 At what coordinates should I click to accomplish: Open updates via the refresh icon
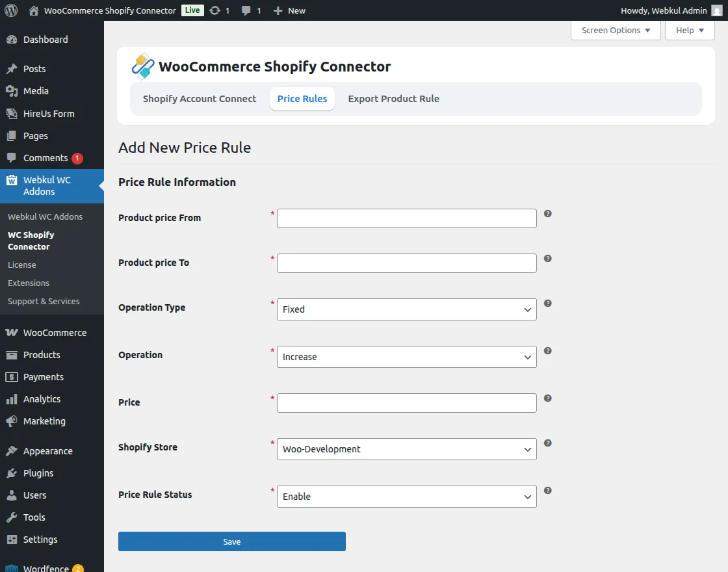214,10
